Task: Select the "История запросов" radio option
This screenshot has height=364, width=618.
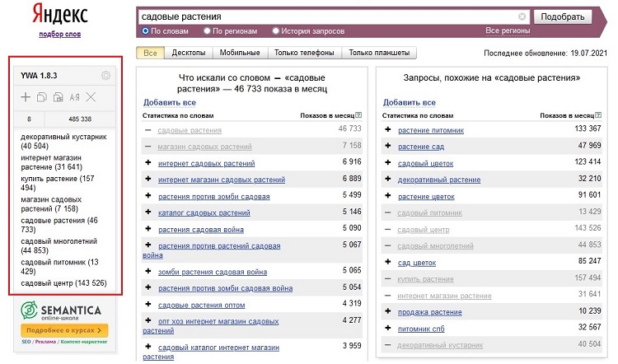Action: coord(276,31)
